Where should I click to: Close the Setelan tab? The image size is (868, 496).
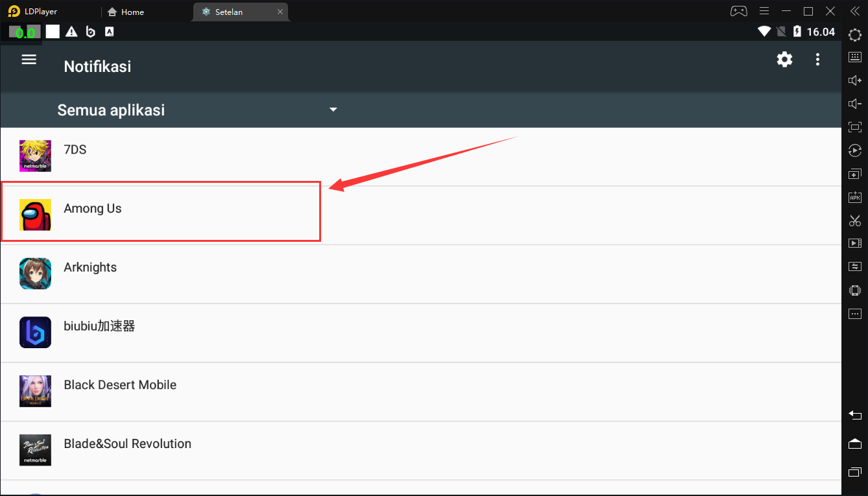click(x=280, y=12)
